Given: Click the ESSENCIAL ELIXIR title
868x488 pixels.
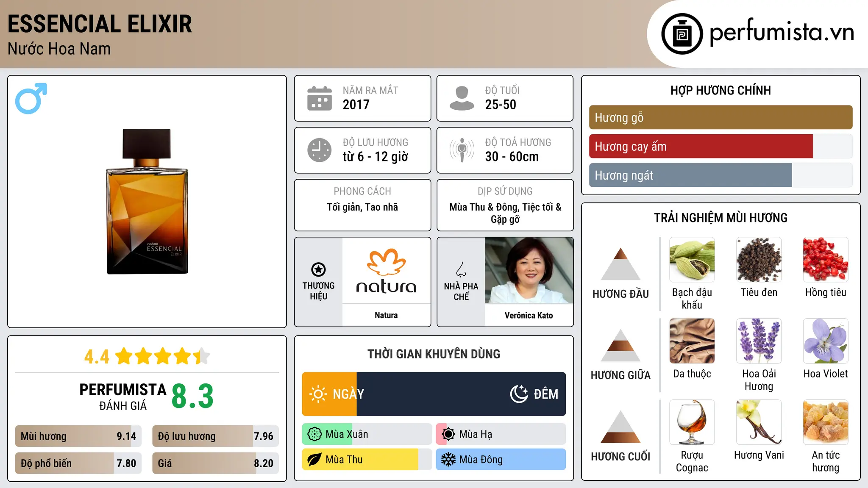Looking at the screenshot, I should coord(100,24).
